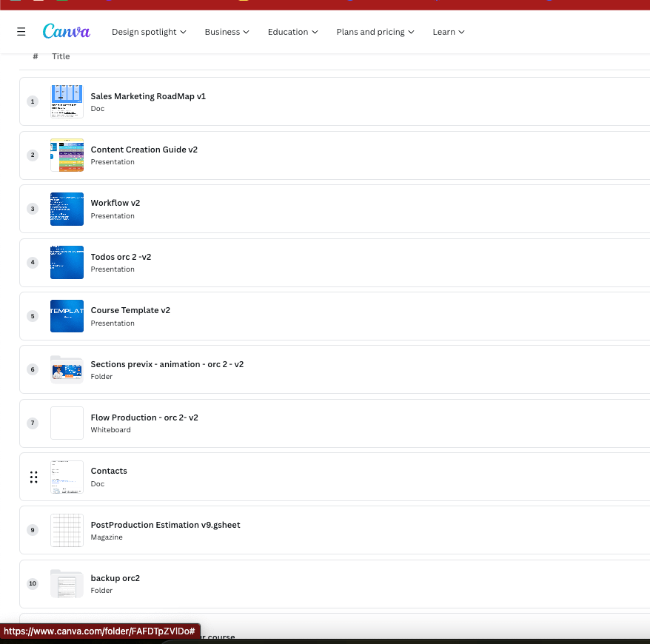Select the Content Creation Guide v2 title

pos(144,150)
